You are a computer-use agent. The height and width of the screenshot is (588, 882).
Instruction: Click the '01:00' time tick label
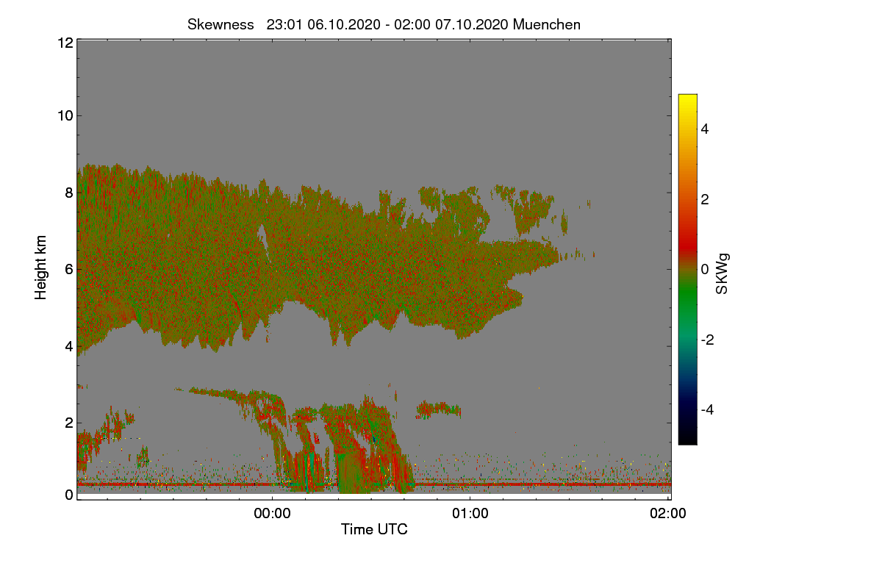click(470, 514)
